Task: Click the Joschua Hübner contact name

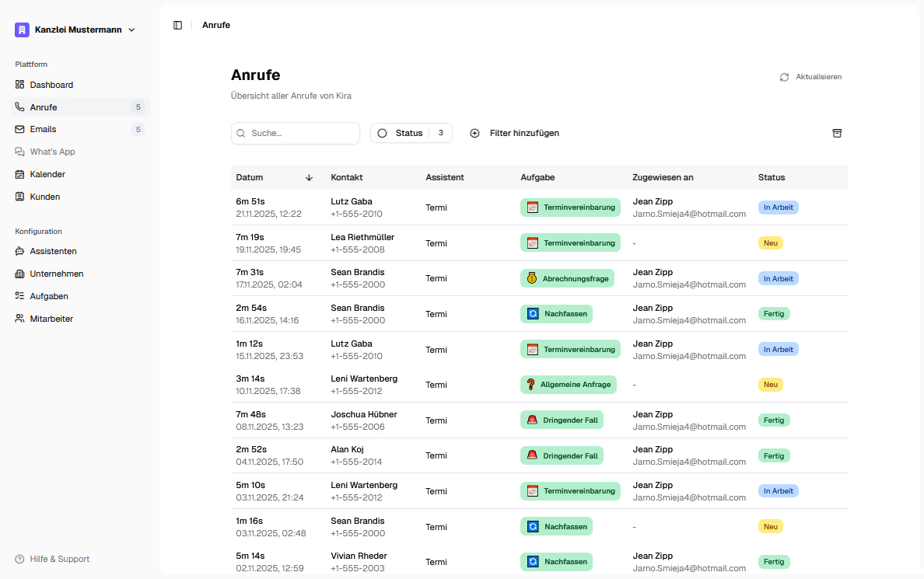Action: [363, 414]
